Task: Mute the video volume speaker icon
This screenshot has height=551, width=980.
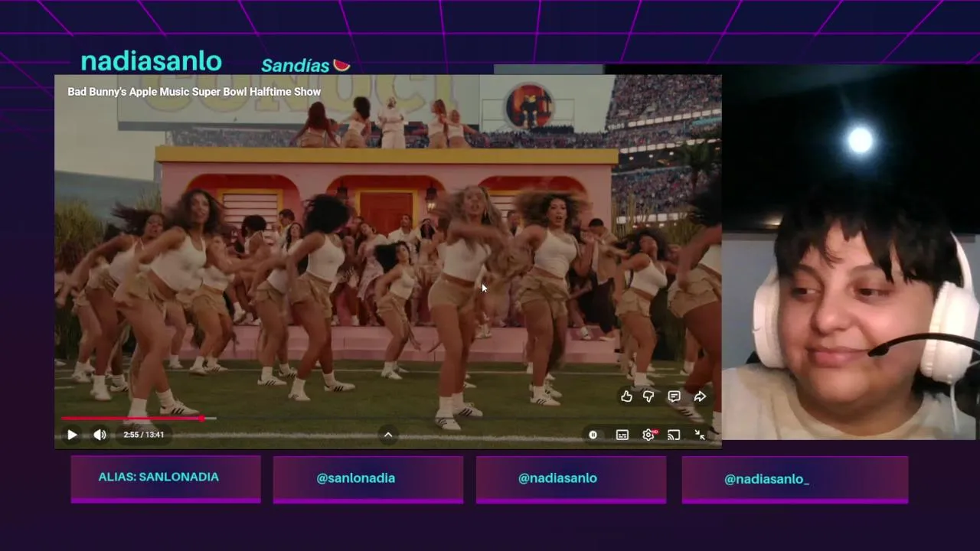Action: [100, 435]
